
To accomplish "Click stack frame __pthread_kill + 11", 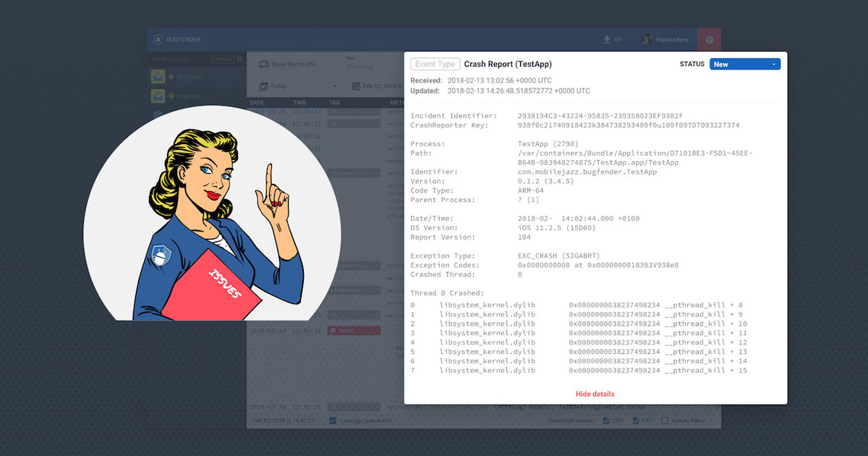I will 706,333.
